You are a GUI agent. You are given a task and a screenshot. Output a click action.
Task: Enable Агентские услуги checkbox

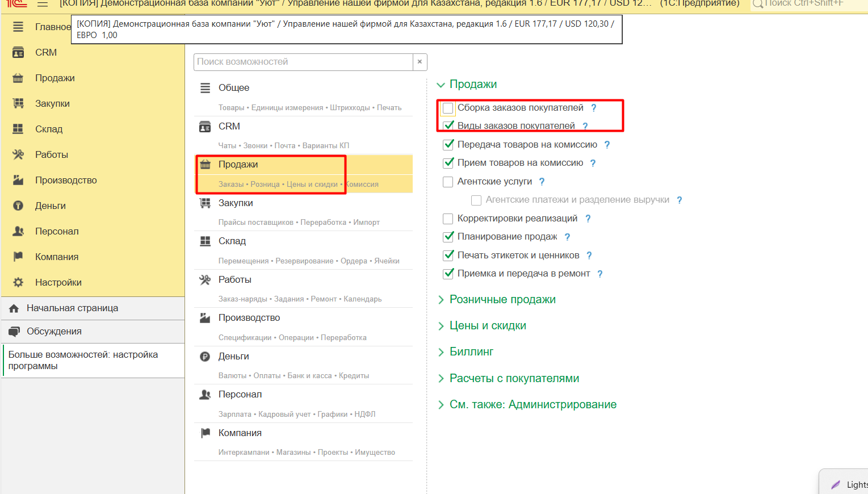point(448,182)
